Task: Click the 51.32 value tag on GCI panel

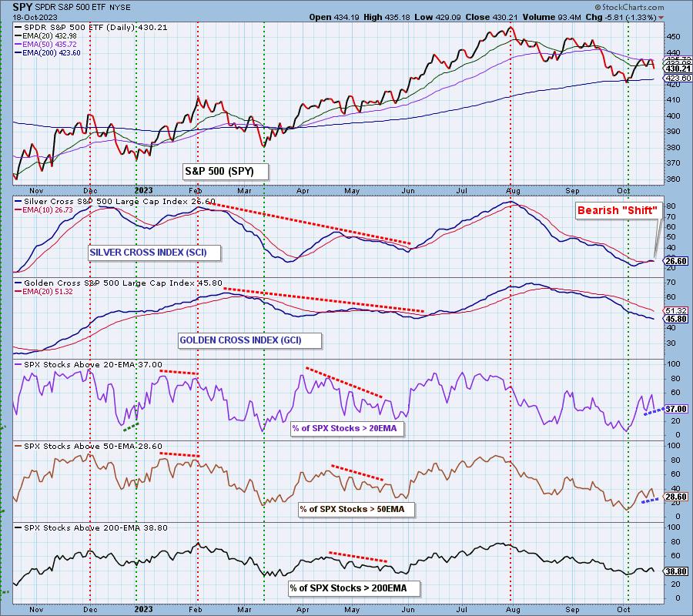Action: pyautogui.click(x=676, y=310)
